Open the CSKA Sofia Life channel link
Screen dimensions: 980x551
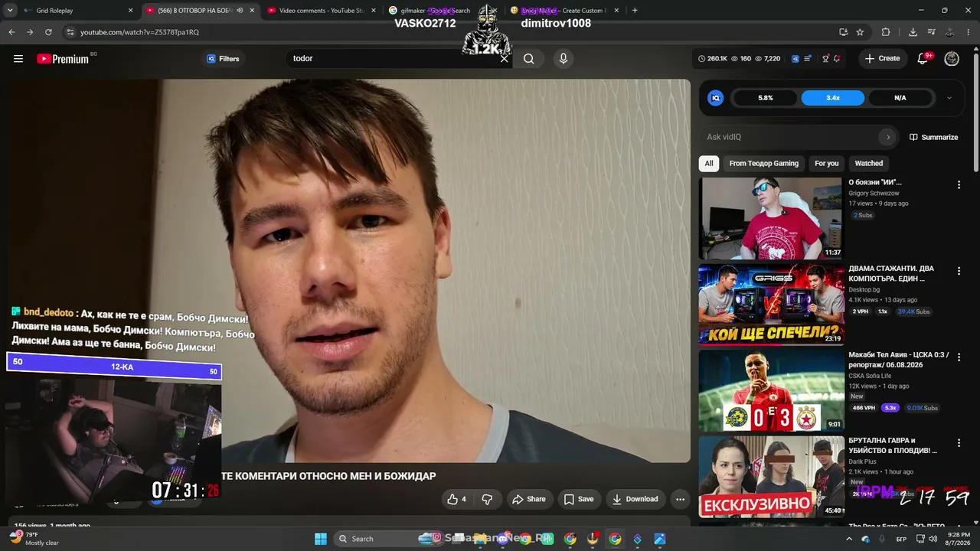click(870, 376)
